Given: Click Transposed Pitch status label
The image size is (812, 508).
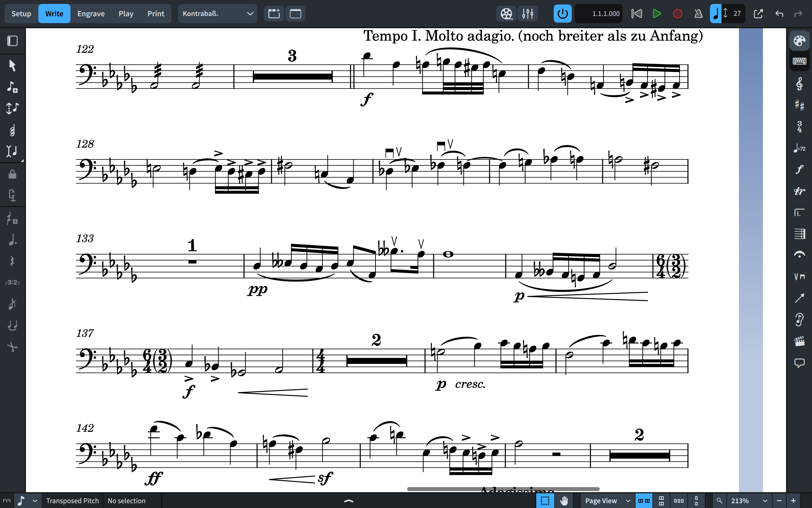Looking at the screenshot, I should click(72, 501).
